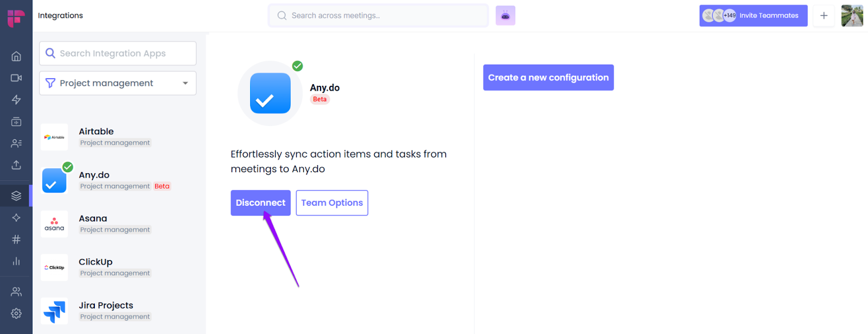868x334 pixels.
Task: Select the Integrations layers icon in sidebar
Action: pyautogui.click(x=16, y=196)
